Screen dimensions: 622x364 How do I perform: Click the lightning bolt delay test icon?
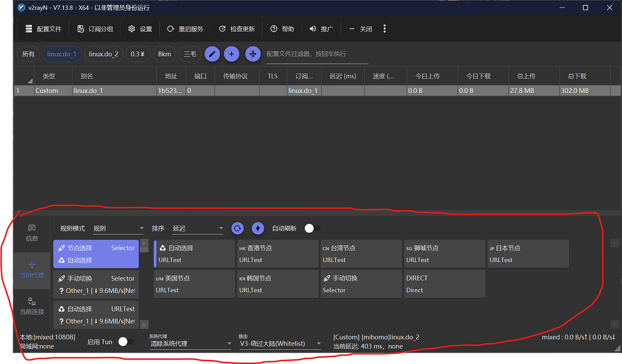[x=258, y=228]
